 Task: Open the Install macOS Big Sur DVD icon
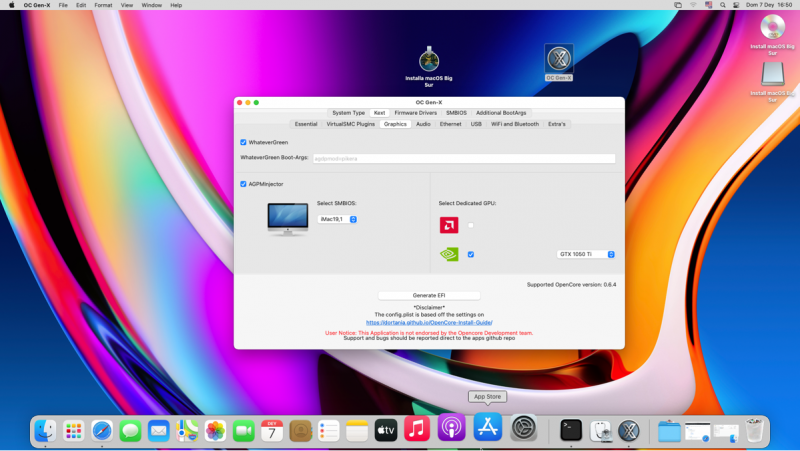pyautogui.click(x=772, y=28)
